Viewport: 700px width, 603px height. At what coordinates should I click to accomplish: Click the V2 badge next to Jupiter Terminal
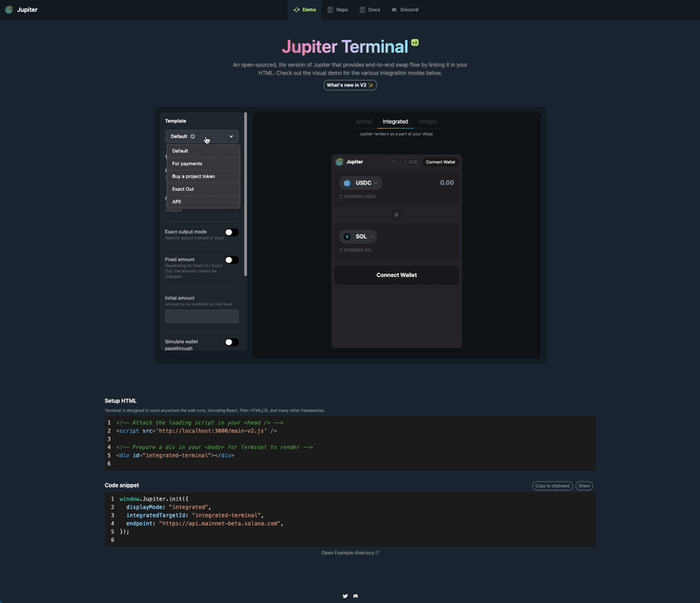click(415, 43)
